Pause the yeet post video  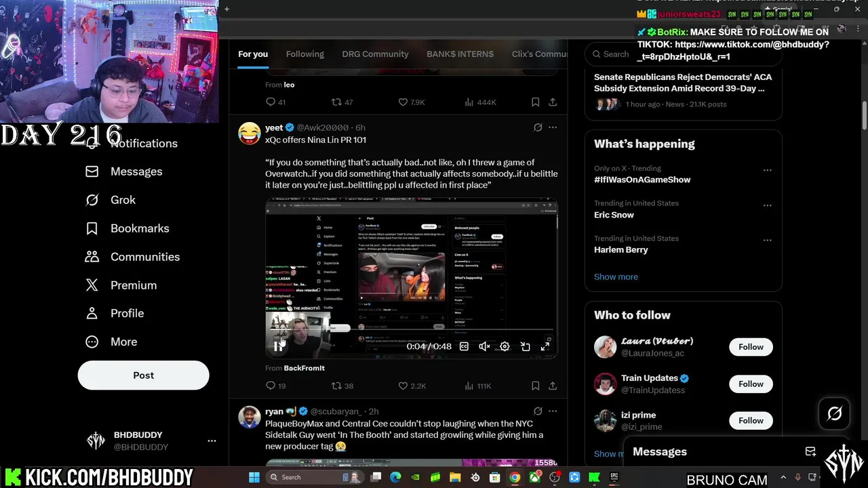[x=278, y=346]
